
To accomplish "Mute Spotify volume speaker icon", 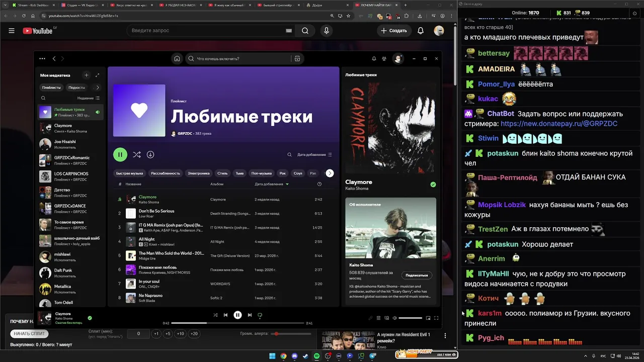I will click(x=394, y=318).
